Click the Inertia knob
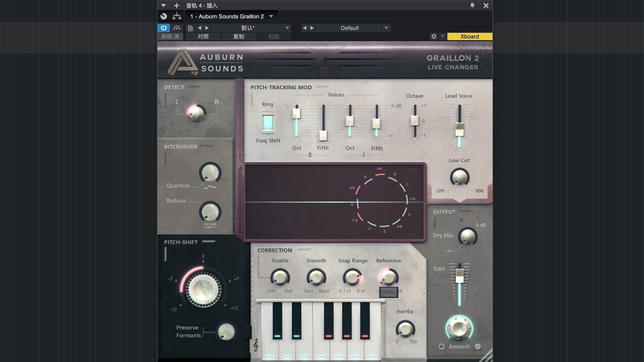 click(x=405, y=329)
